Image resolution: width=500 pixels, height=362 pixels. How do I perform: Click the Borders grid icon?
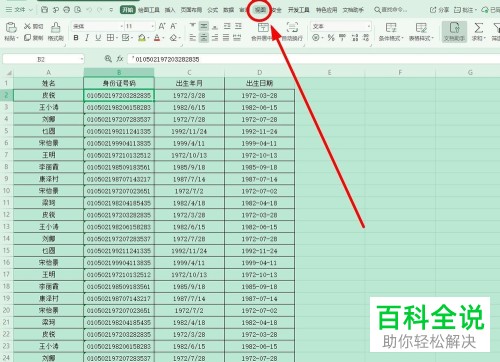110,38
